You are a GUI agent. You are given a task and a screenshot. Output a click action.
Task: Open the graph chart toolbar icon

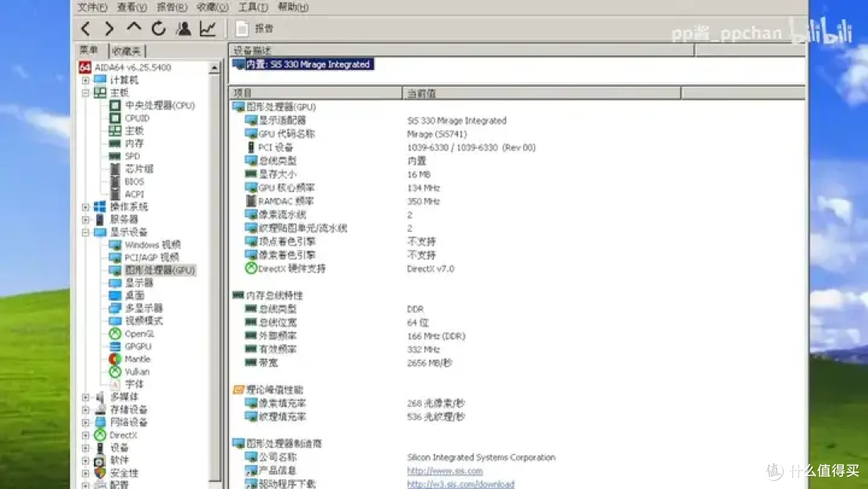[207, 28]
